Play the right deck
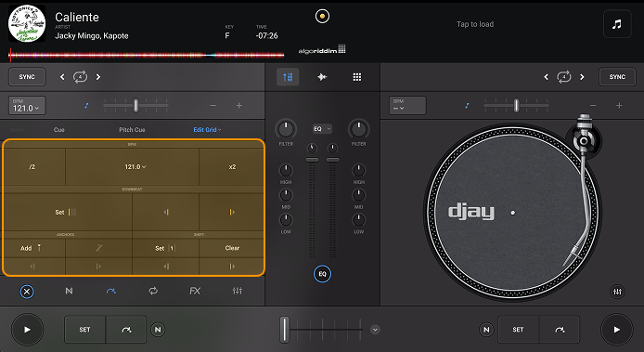This screenshot has width=644, height=352. 616,330
